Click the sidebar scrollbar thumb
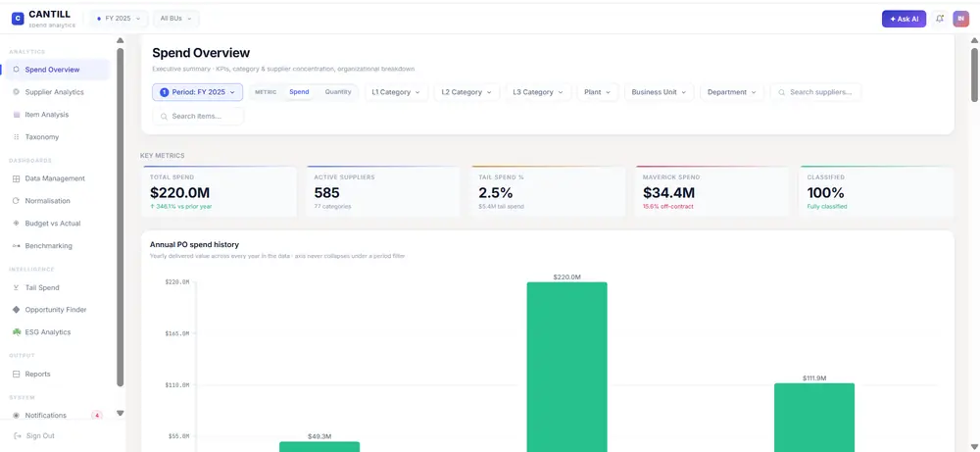 coord(121,216)
